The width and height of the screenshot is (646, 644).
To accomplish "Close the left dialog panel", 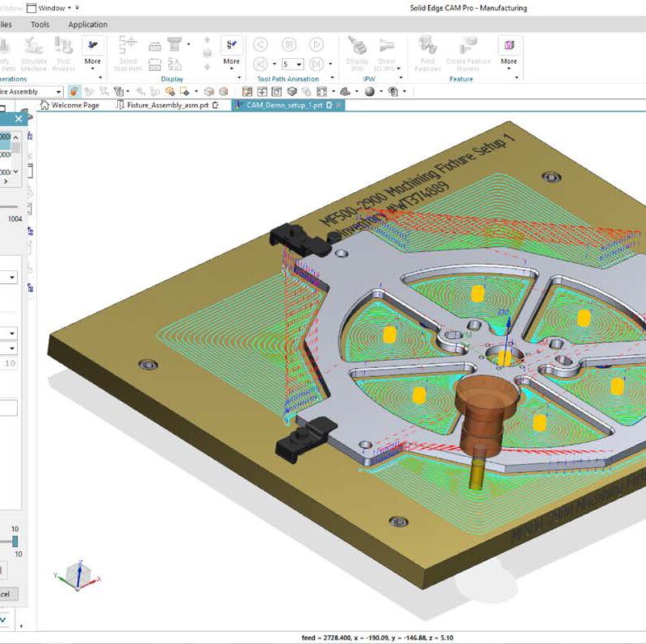I will [19, 119].
